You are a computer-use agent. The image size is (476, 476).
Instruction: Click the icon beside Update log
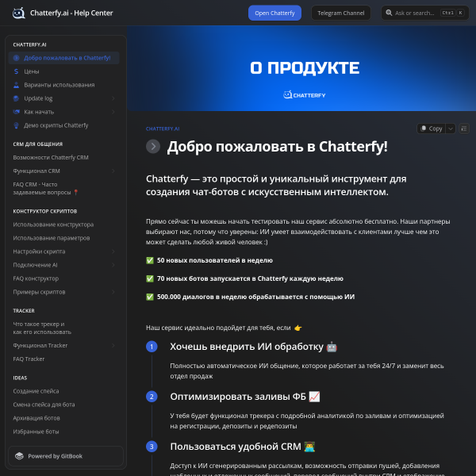(16, 98)
